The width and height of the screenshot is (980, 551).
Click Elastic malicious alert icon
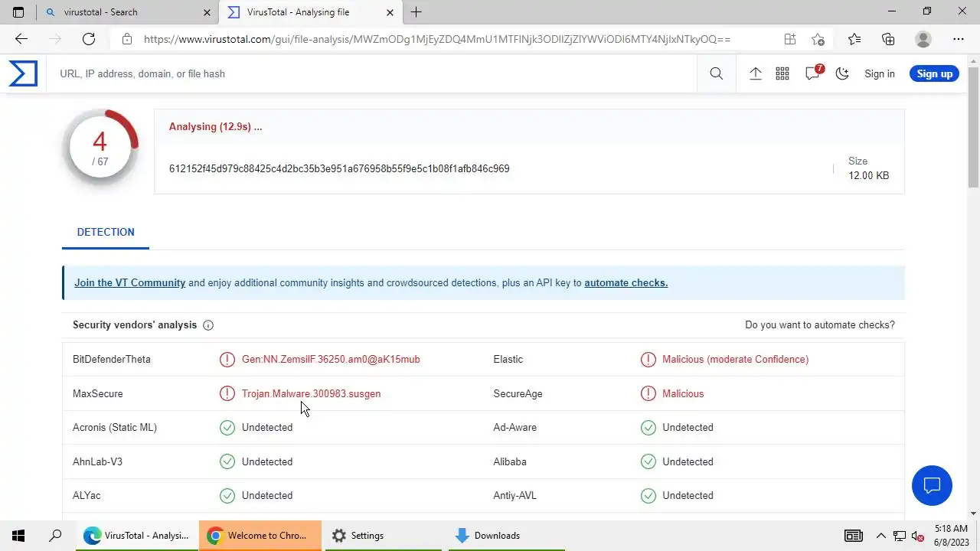tap(648, 359)
